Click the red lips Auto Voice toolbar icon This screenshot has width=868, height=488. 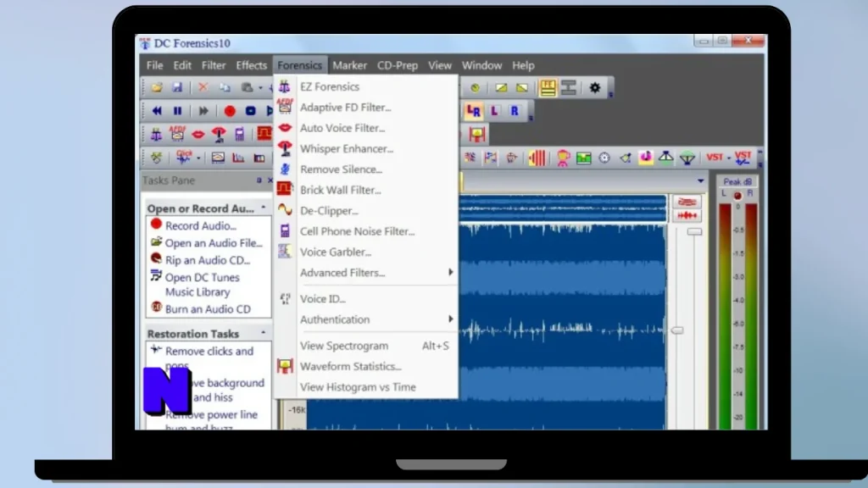coord(198,135)
